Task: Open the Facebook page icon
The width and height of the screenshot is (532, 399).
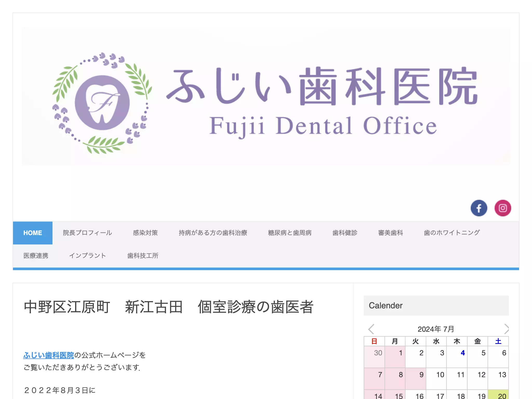Action: 479,208
